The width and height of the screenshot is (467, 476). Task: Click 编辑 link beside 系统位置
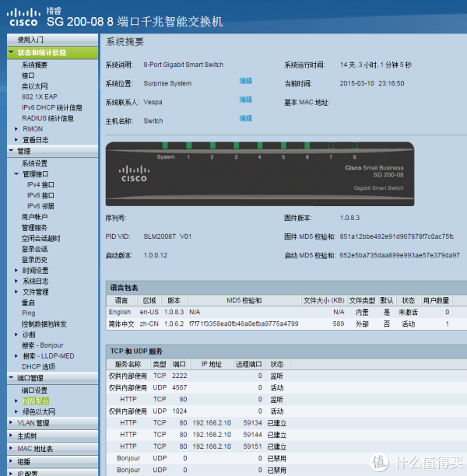point(245,81)
